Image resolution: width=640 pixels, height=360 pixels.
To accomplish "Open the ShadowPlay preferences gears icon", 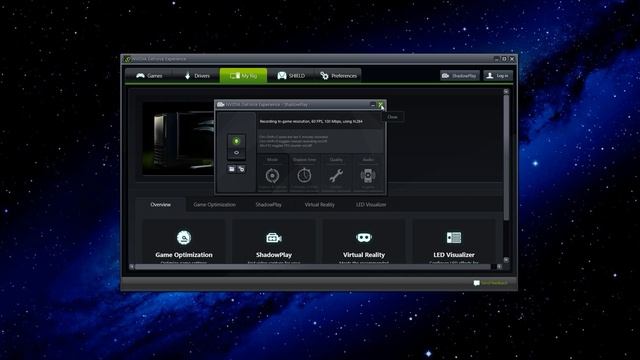I will [241, 169].
